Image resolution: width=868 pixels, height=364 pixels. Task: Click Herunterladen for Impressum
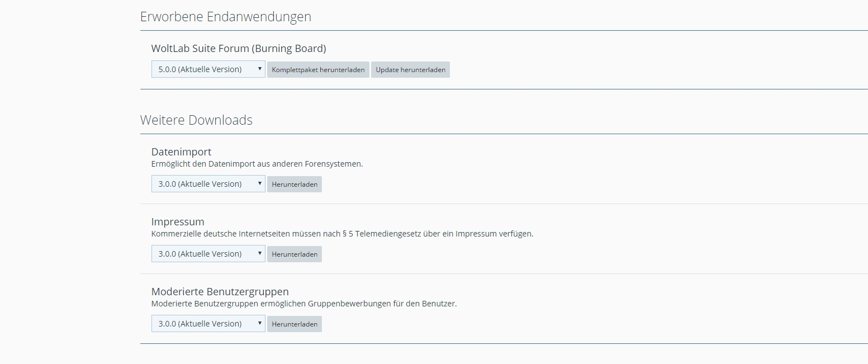coord(295,254)
